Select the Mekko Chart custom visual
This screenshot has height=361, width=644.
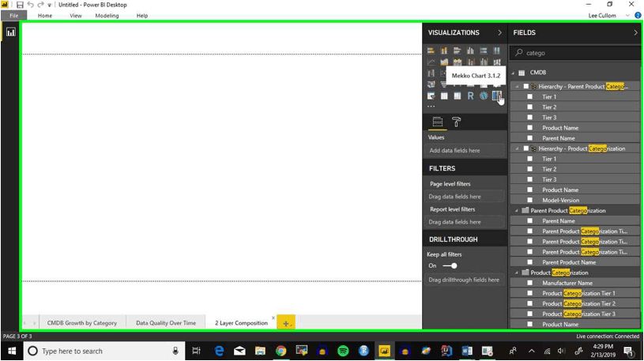[497, 96]
